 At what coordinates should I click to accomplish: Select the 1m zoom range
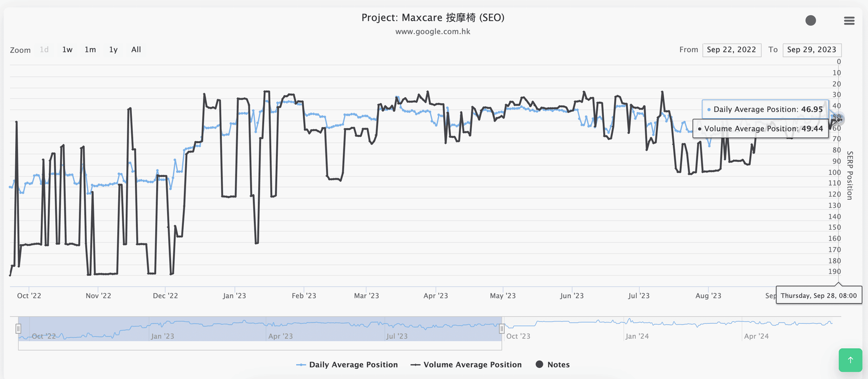(x=90, y=50)
